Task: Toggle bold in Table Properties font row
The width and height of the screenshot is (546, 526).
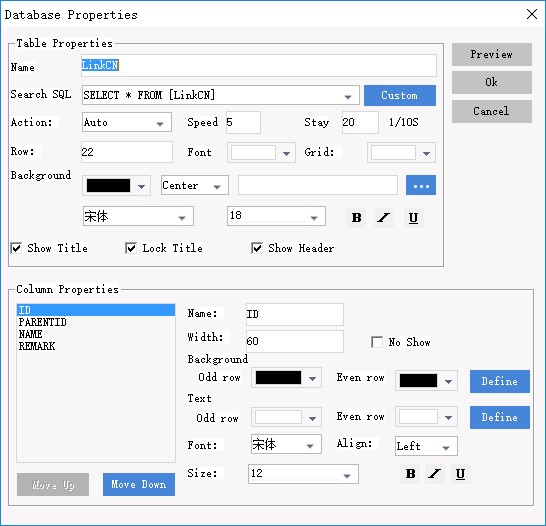Action: pyautogui.click(x=356, y=218)
